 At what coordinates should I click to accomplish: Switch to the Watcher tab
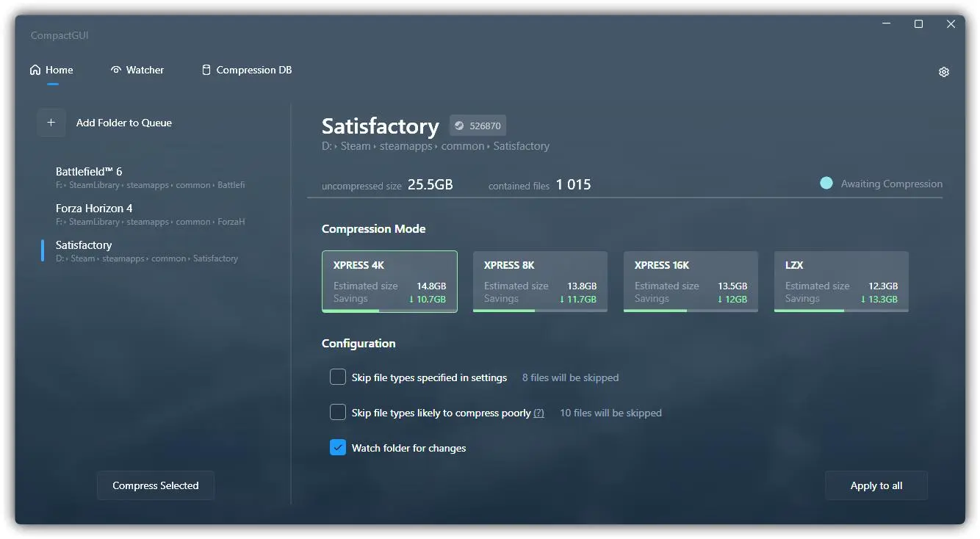pos(137,70)
